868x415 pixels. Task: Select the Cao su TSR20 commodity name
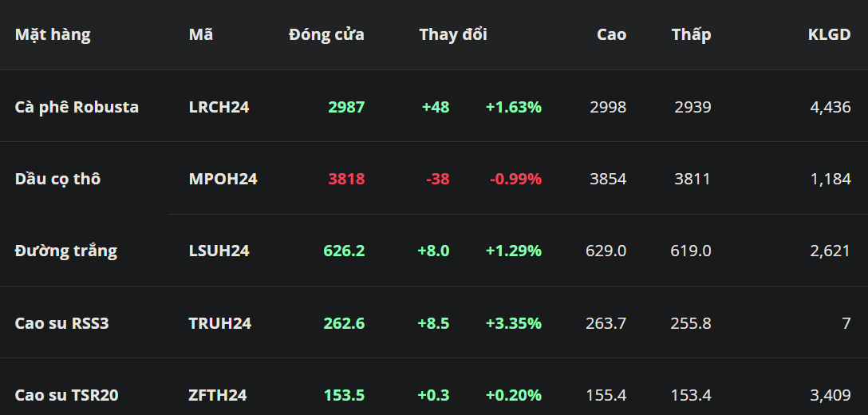[66, 395]
